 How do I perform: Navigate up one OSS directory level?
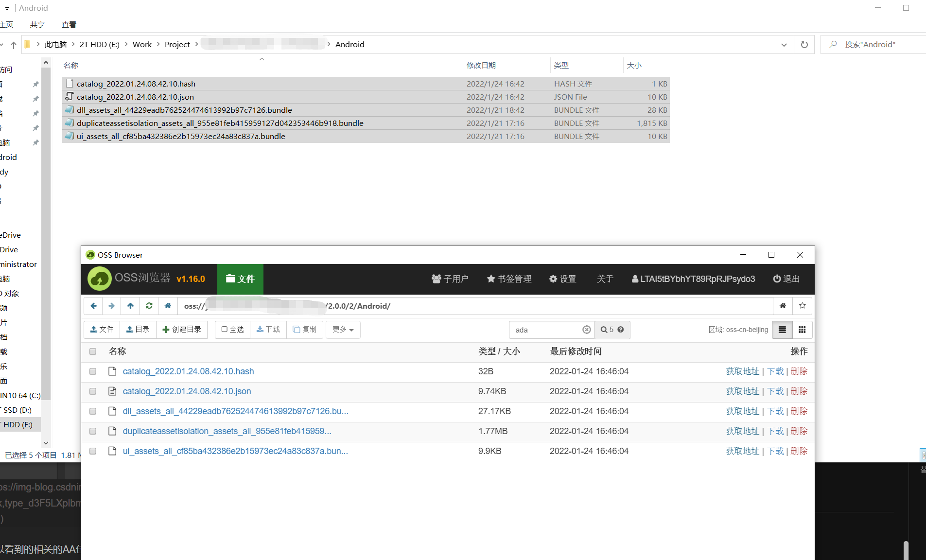130,306
